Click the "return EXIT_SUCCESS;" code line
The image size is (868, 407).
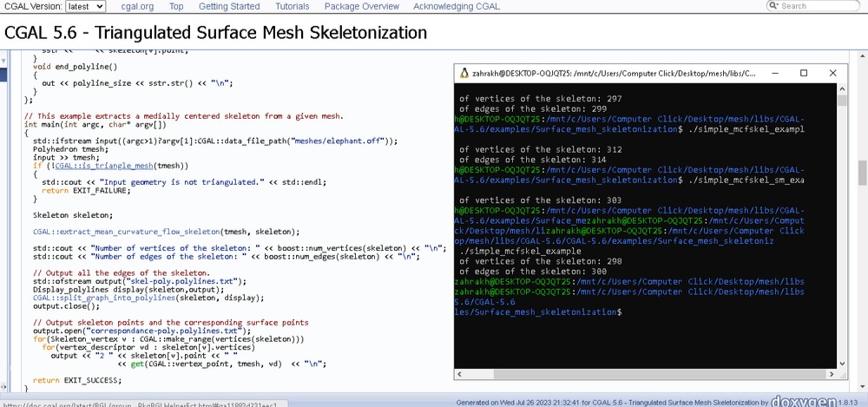coord(77,380)
